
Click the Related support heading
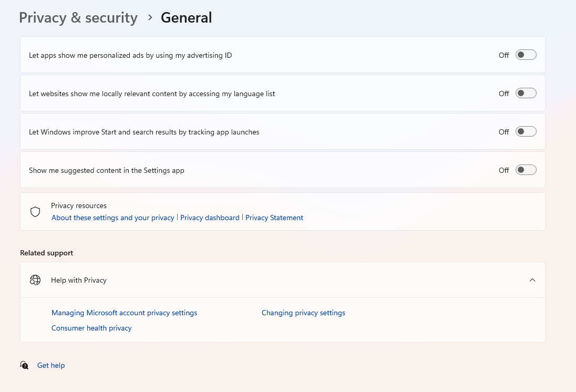point(46,253)
